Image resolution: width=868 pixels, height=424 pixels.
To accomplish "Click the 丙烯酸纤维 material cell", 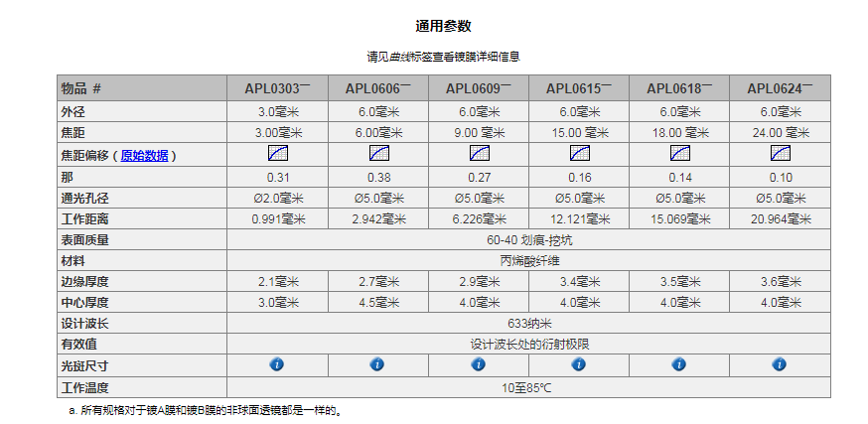I will coord(526,260).
